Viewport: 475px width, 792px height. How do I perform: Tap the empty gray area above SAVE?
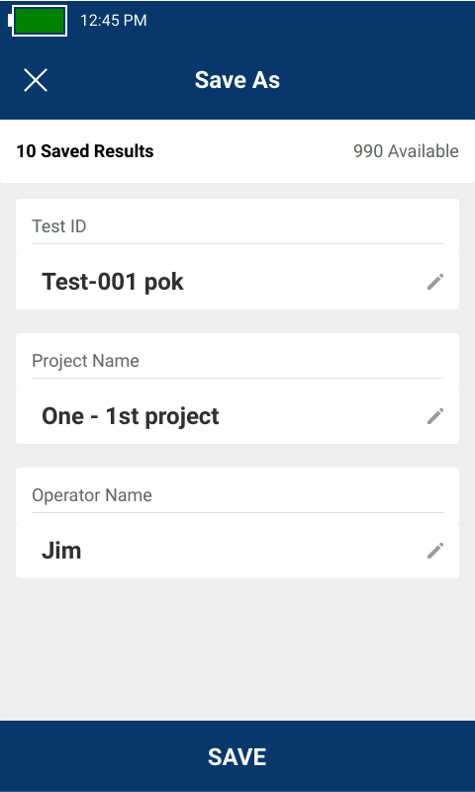pos(238,649)
